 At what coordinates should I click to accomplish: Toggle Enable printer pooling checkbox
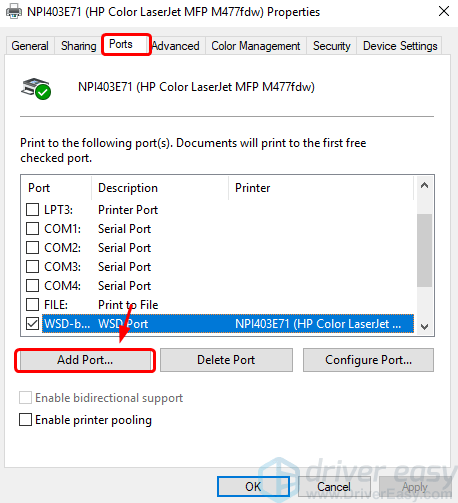pos(26,420)
